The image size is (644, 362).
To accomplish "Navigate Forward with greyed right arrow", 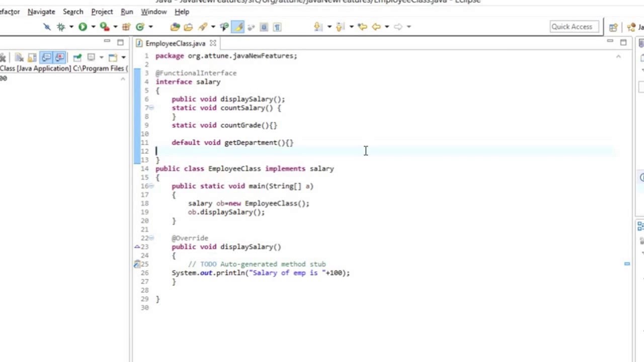I will point(398,27).
